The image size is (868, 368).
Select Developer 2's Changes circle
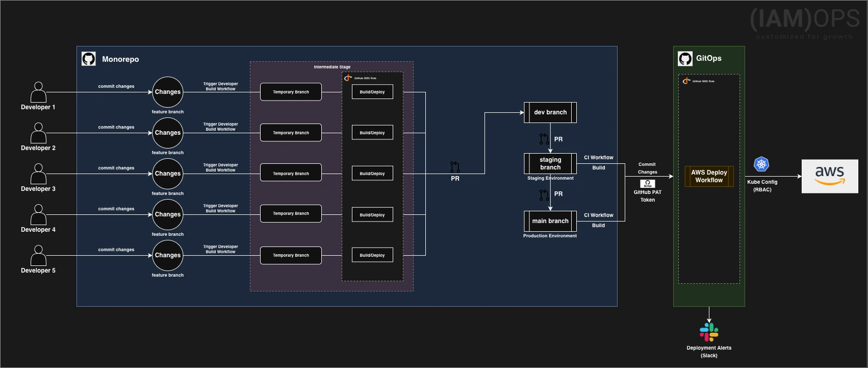[168, 133]
